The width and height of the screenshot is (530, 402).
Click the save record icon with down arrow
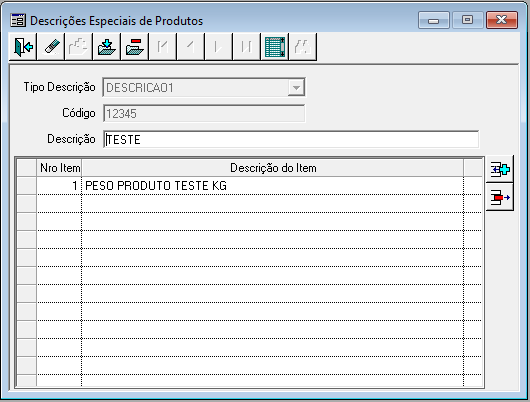107,47
